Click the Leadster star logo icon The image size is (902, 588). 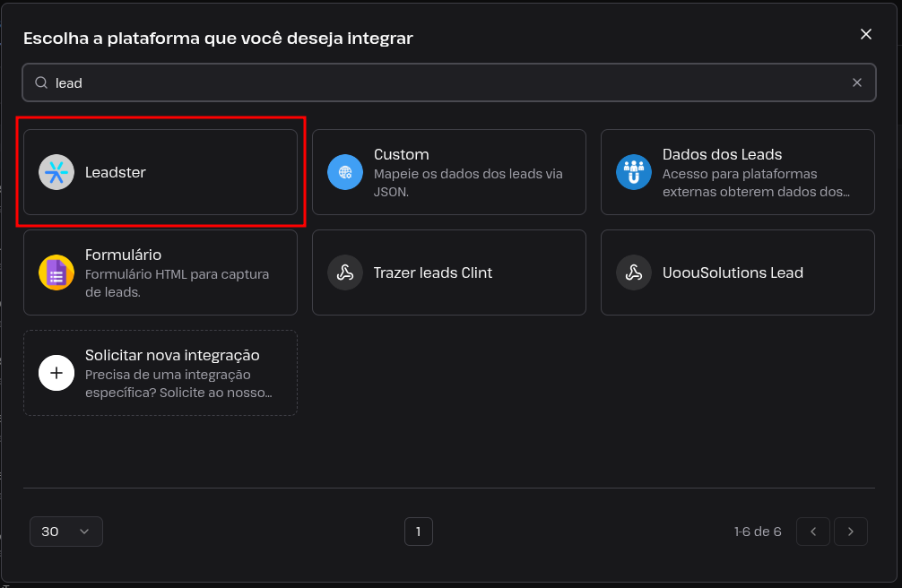[x=56, y=172]
